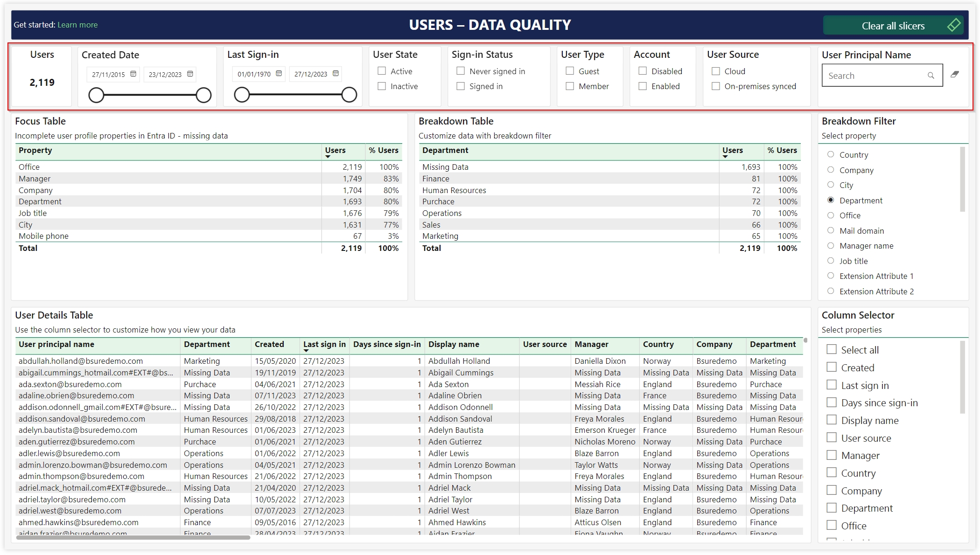
Task: Click the search magnifier in User Principal Name
Action: tap(931, 76)
